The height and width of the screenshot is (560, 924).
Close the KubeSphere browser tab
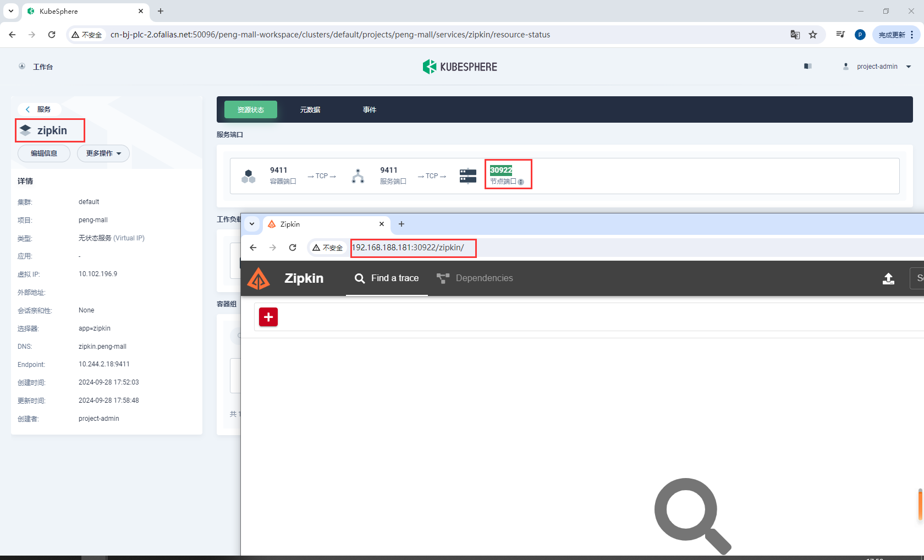point(141,11)
